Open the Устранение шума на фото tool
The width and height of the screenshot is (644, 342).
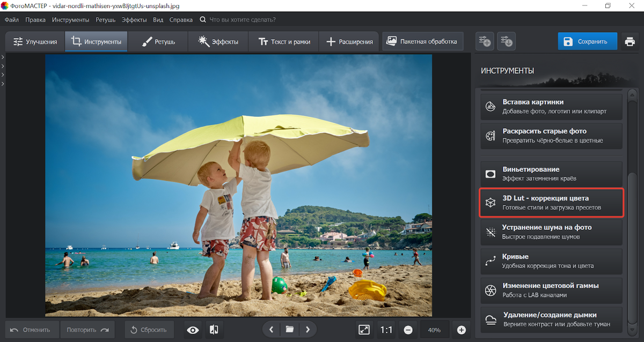[x=551, y=232]
